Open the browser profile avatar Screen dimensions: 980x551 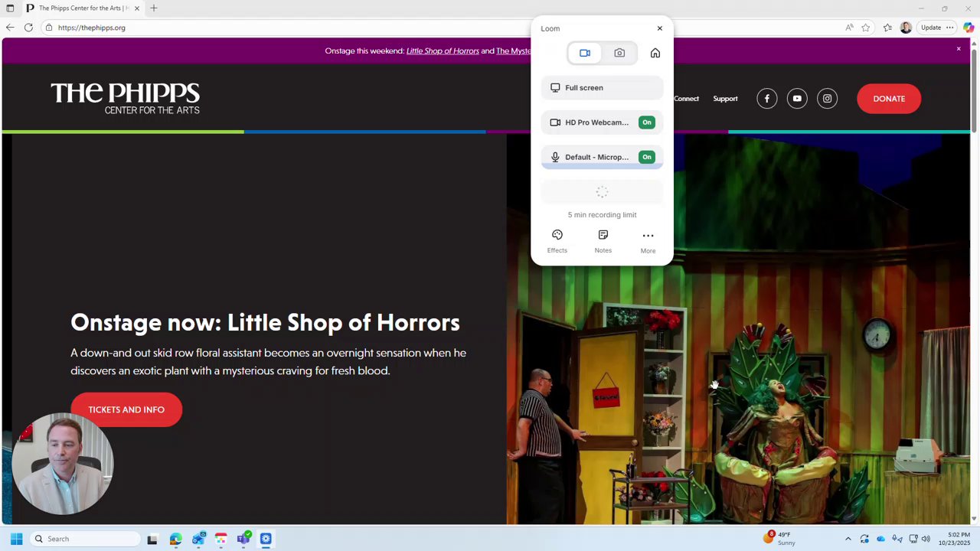pos(906,28)
